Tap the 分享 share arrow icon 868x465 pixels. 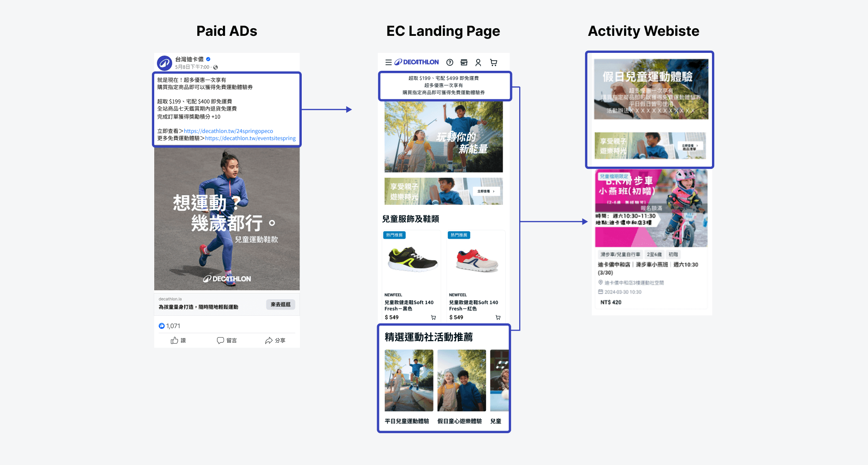coord(269,340)
